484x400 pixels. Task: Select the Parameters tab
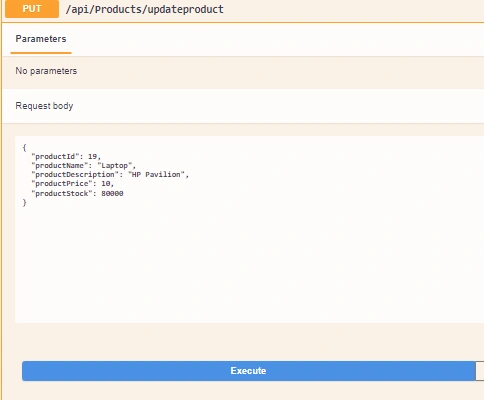41,39
